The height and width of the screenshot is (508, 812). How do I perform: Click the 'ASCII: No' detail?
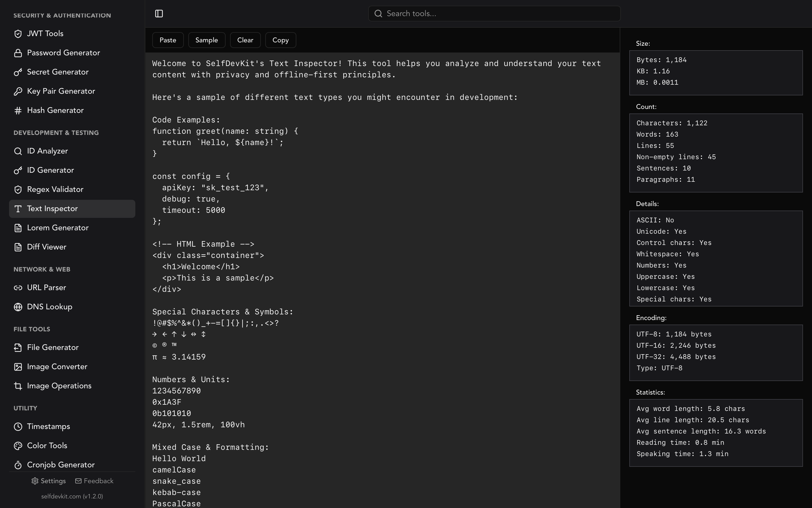(655, 220)
